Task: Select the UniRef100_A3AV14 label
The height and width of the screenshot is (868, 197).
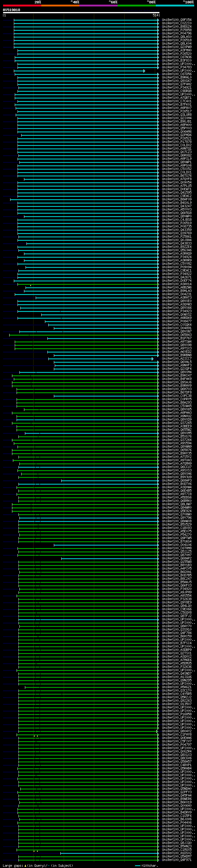Action: [x=176, y=284]
